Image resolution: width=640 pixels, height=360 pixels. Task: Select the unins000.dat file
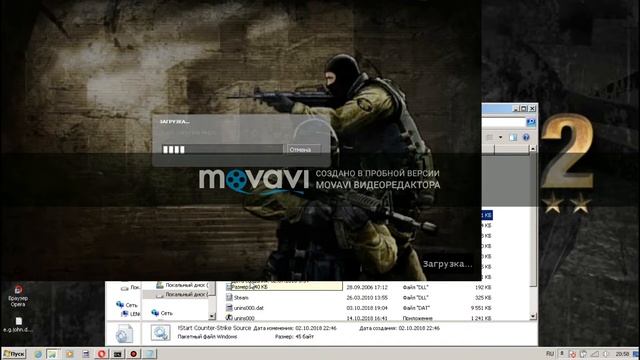tap(245, 308)
